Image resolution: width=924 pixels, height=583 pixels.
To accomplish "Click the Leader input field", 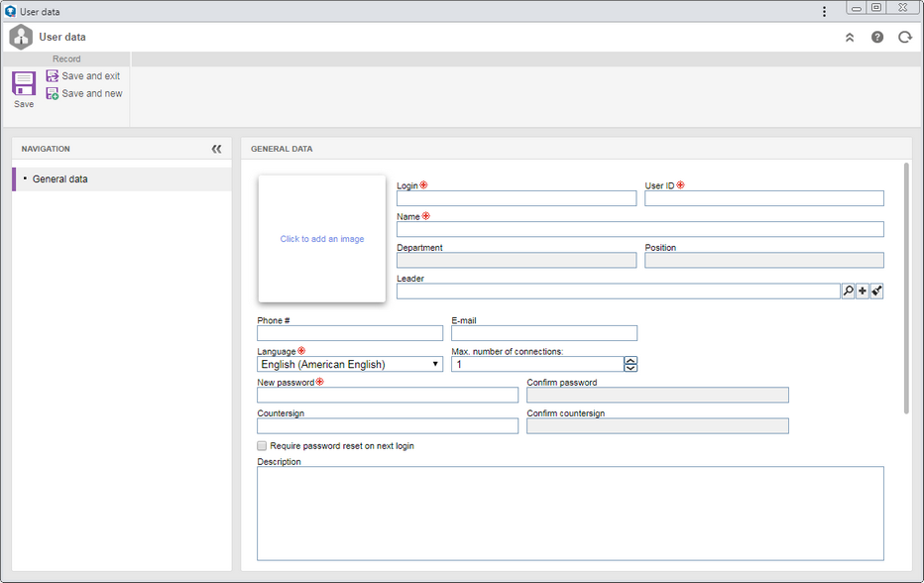I will [619, 291].
